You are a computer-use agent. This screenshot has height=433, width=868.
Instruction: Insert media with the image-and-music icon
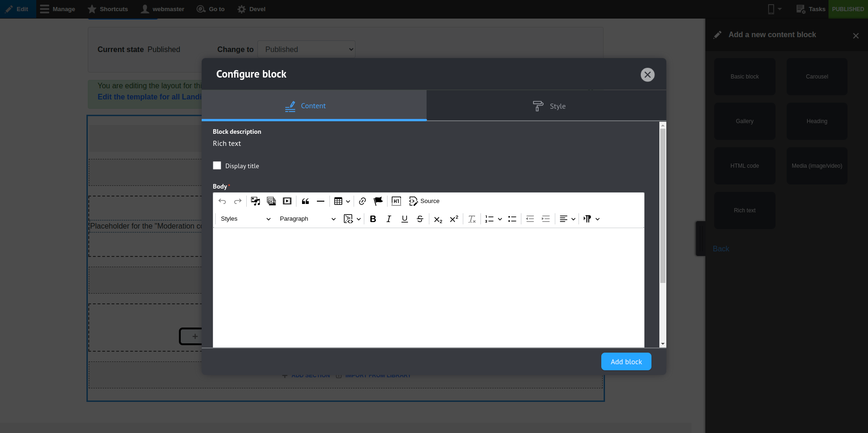pyautogui.click(x=256, y=201)
